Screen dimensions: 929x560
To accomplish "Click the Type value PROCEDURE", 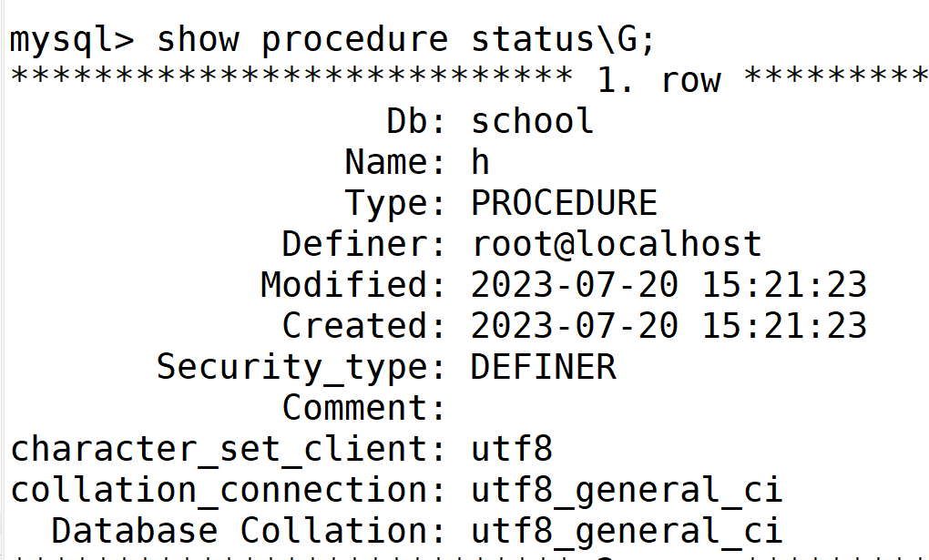I will pos(564,203).
